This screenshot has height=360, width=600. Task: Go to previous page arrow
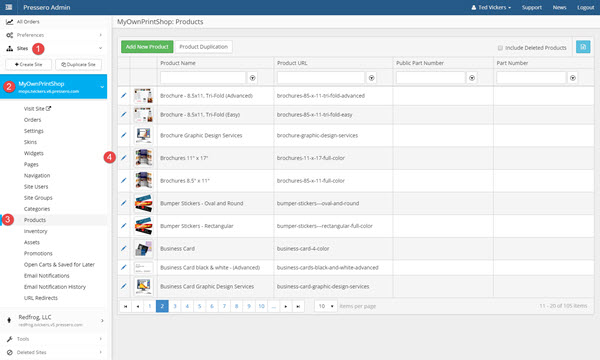137,306
